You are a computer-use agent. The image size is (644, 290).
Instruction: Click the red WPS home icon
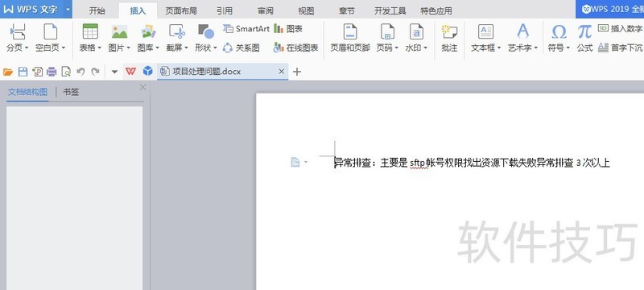point(130,72)
